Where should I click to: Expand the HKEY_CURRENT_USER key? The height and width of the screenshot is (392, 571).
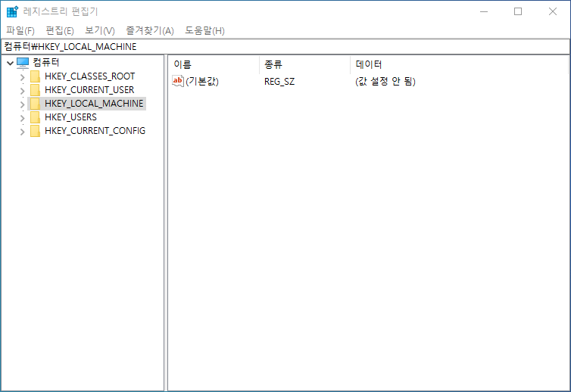click(x=22, y=91)
